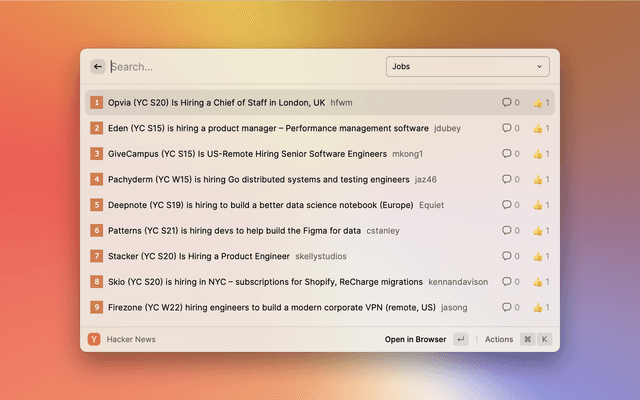
Task: Click the back arrow button
Action: [x=98, y=67]
